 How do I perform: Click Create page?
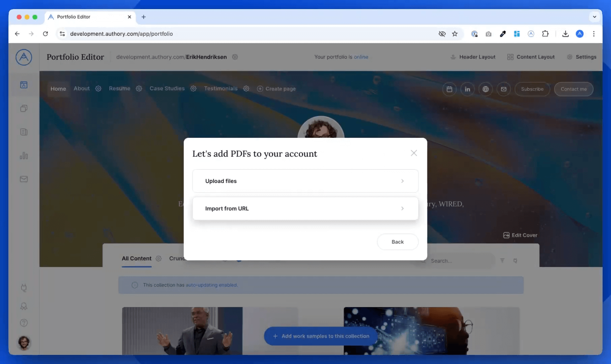[x=277, y=89]
